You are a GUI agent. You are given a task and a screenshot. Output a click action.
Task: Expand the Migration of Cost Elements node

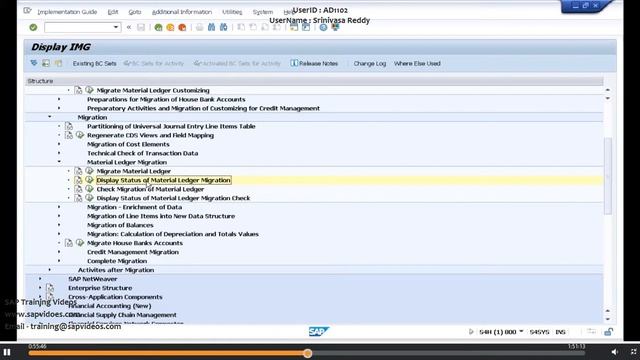59,144
